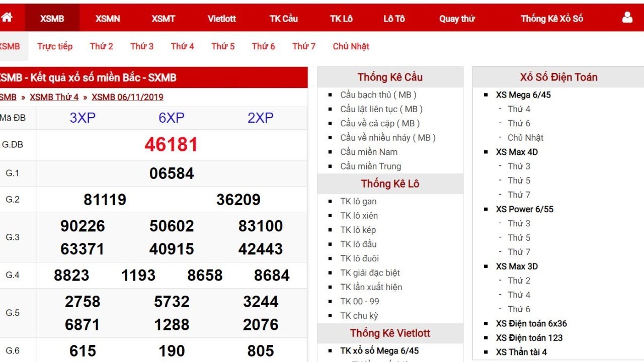
Task: Open the home icon in top navigation
Action: [7, 18]
